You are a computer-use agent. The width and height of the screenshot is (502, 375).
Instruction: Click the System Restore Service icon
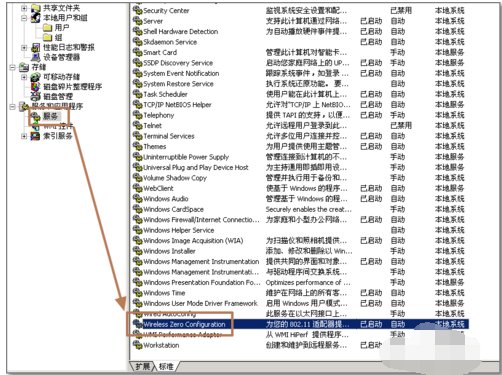click(x=137, y=83)
